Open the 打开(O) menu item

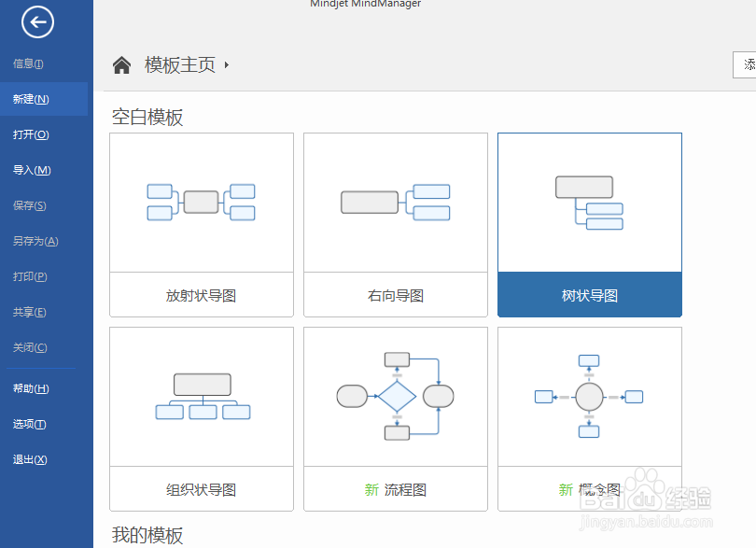[x=31, y=134]
